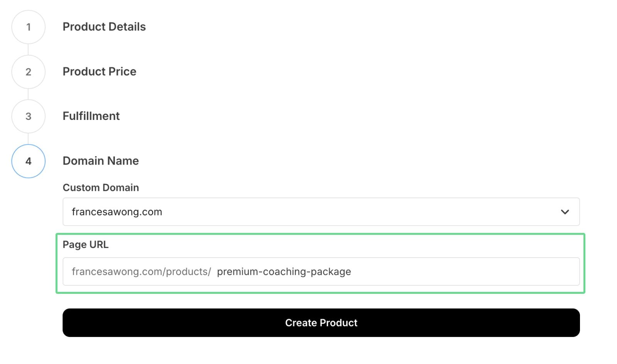Click the Custom Domain field label
The image size is (617, 364).
click(x=101, y=187)
